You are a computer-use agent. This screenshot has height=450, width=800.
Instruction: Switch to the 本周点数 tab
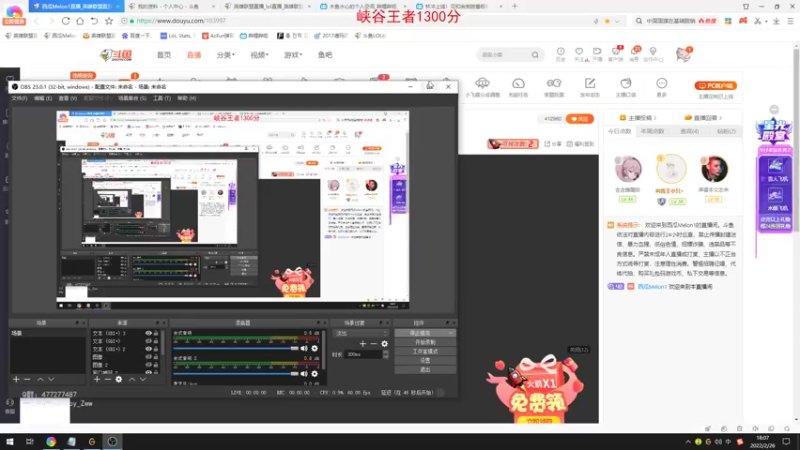point(653,132)
